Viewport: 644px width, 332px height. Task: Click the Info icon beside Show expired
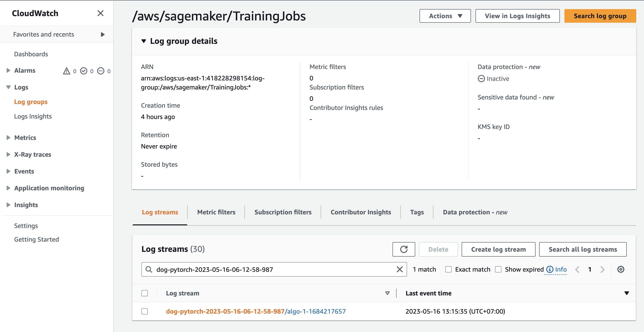pyautogui.click(x=550, y=269)
